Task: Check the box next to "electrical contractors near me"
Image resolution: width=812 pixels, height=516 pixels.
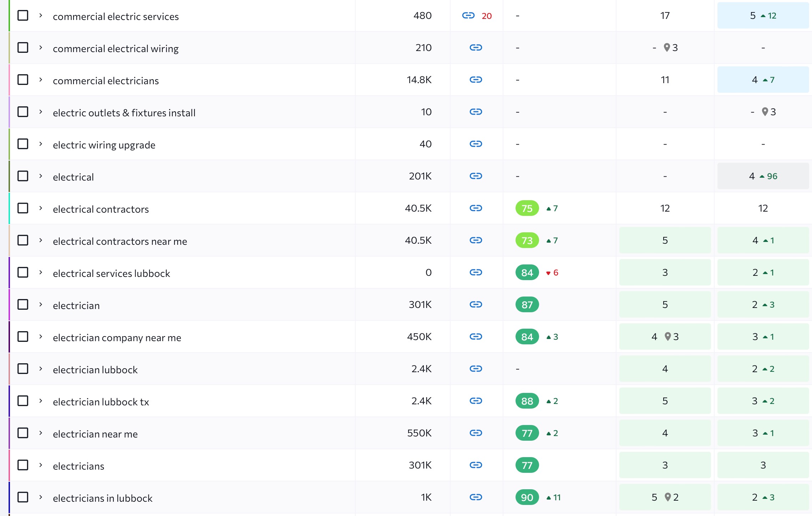Action: click(x=23, y=240)
